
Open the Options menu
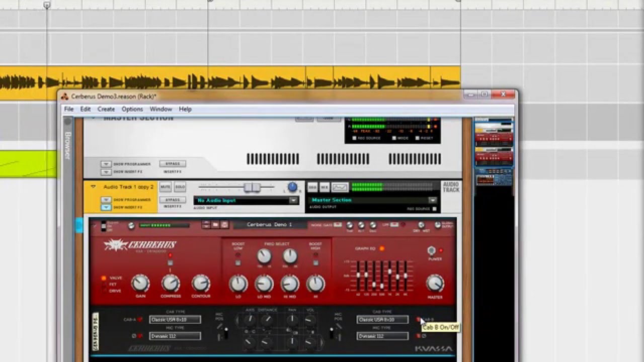pyautogui.click(x=132, y=109)
